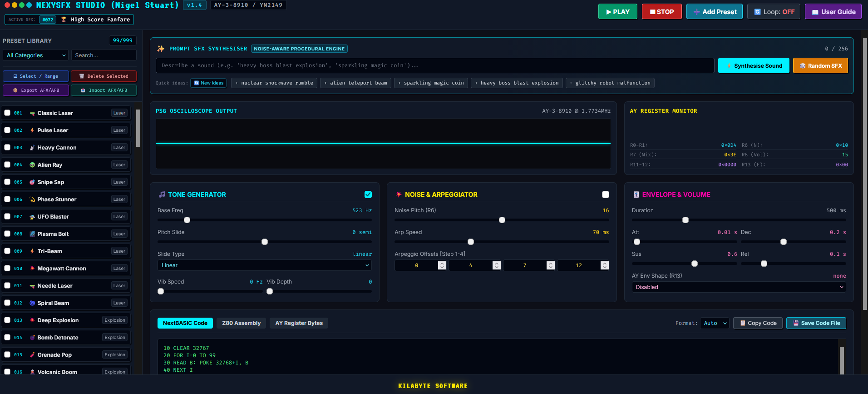
Task: Open the Format Auto dropdown
Action: click(x=715, y=323)
